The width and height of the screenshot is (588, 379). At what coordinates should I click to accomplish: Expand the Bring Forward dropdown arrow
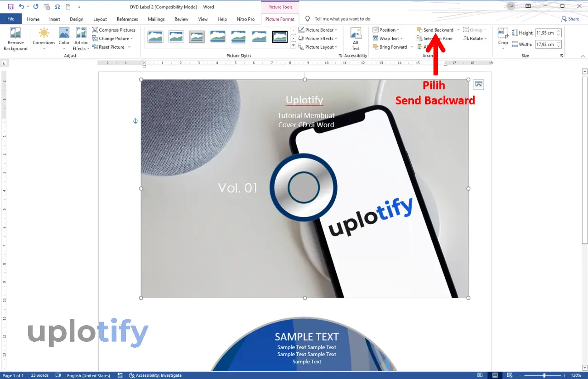pyautogui.click(x=412, y=47)
